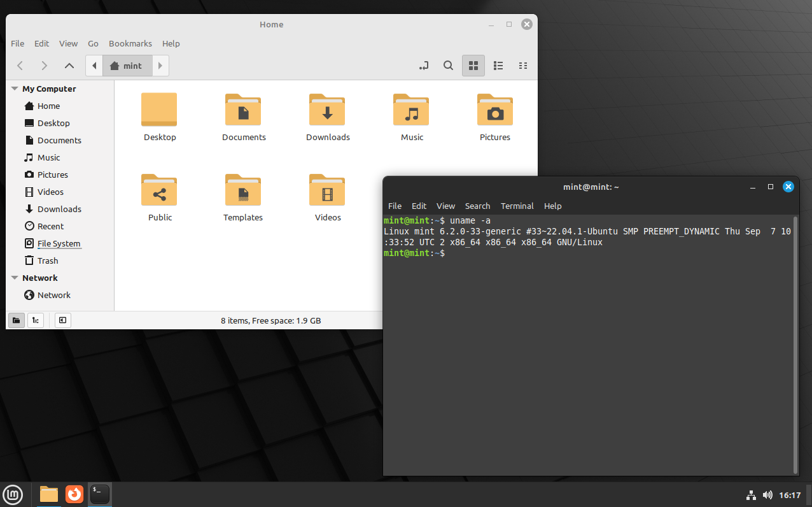812x507 pixels.
Task: Select File System in sidebar
Action: [x=59, y=243]
